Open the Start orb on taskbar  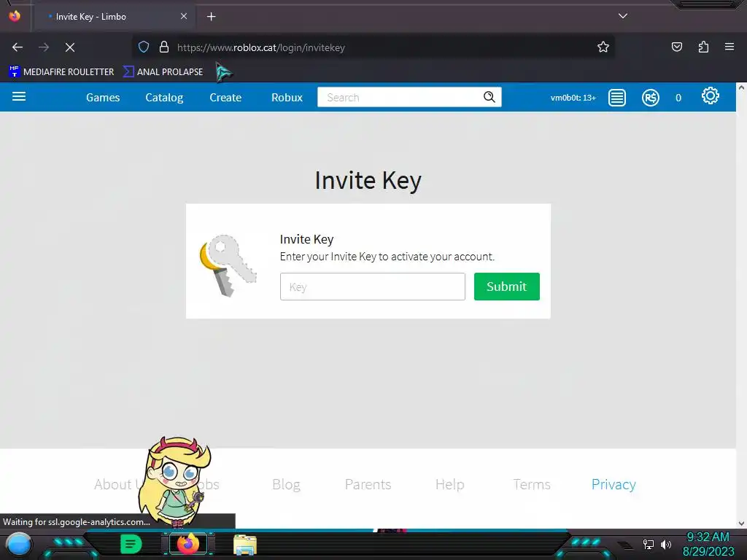coord(18,545)
